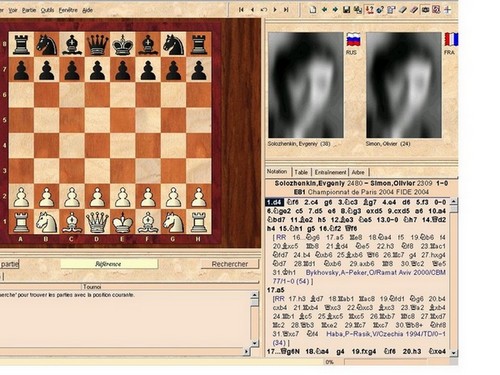Click the Rechercher button
This screenshot has height=375, width=500.
pyautogui.click(x=230, y=264)
